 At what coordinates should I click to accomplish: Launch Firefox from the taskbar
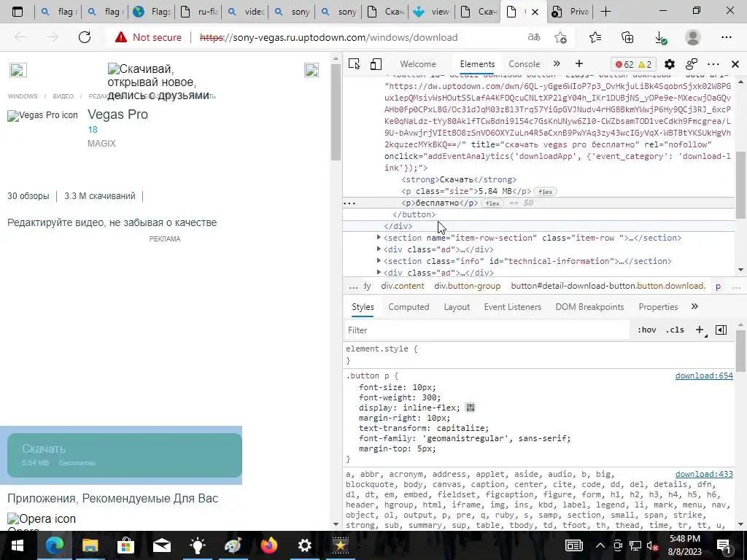coord(268,545)
